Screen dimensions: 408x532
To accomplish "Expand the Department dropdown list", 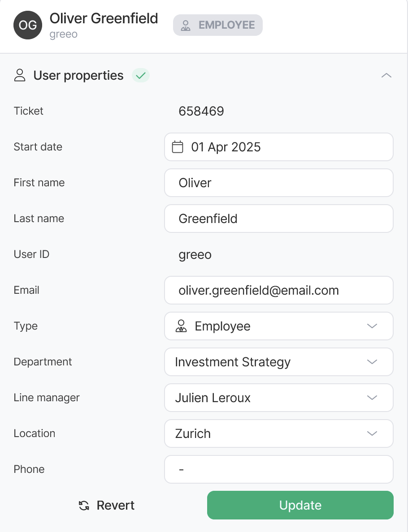I will (x=372, y=362).
